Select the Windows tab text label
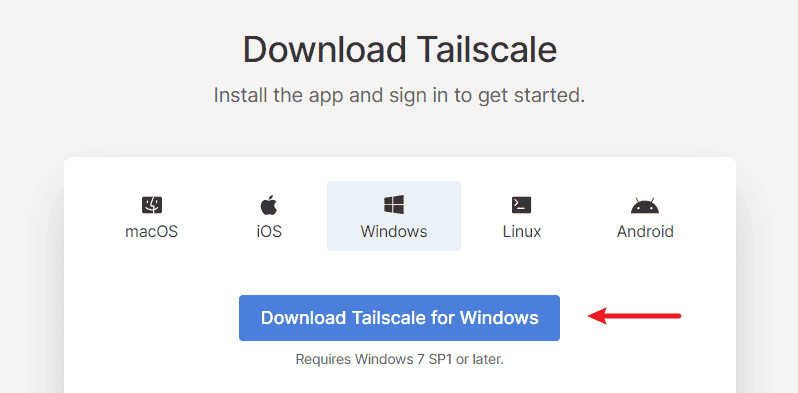The image size is (798, 393). tap(394, 232)
